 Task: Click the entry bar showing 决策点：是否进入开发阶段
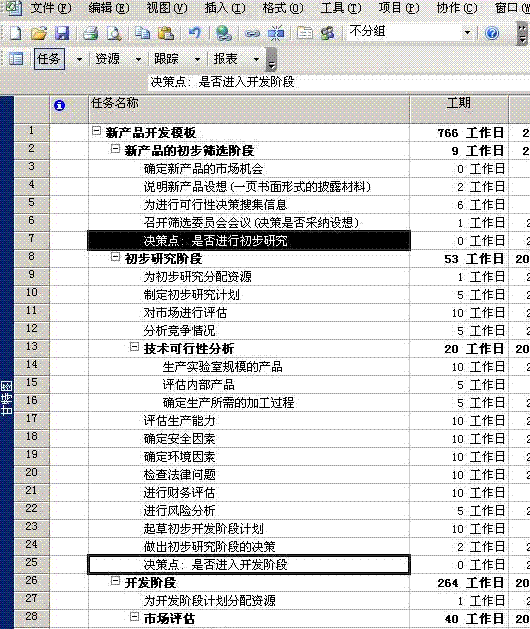[339, 82]
